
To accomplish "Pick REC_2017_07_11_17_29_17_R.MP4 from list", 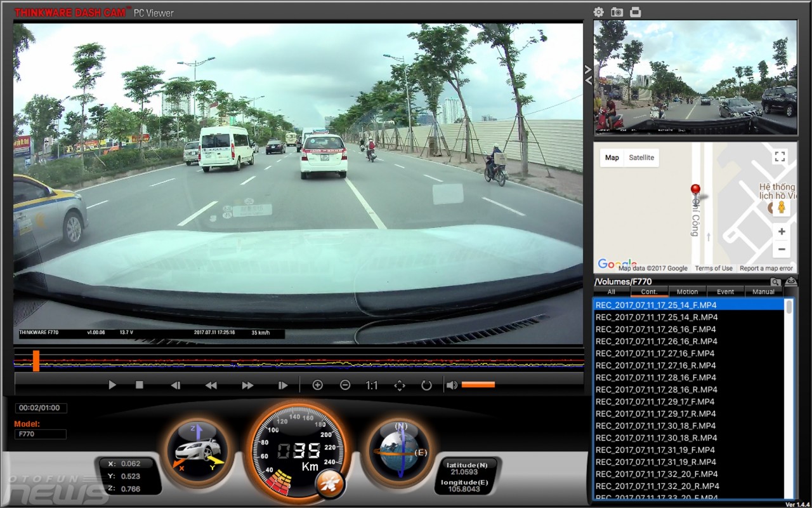I will 689,413.
